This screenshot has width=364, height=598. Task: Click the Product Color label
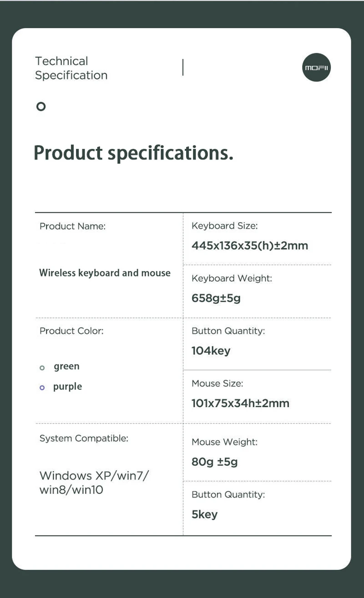[71, 331]
